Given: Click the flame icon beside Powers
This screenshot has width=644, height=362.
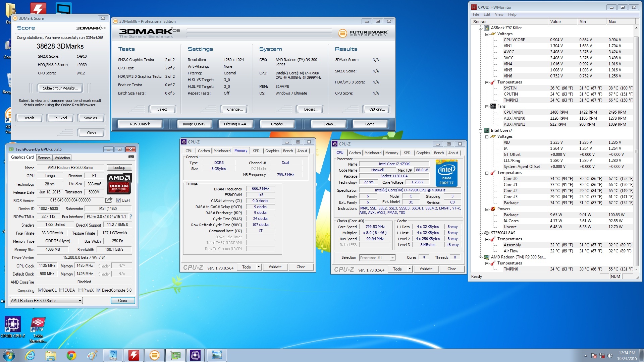Looking at the screenshot, I should point(493,209).
